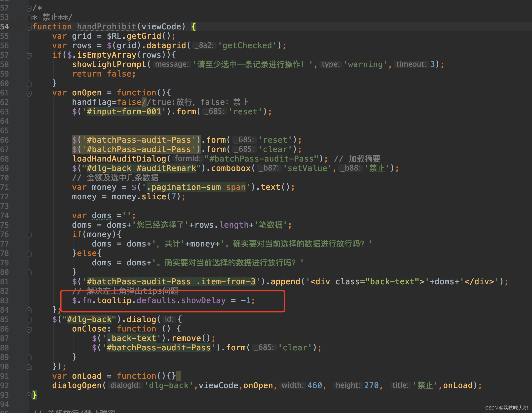532x413 pixels.
Task: Click the showDelay property on line 83
Action: [203, 301]
